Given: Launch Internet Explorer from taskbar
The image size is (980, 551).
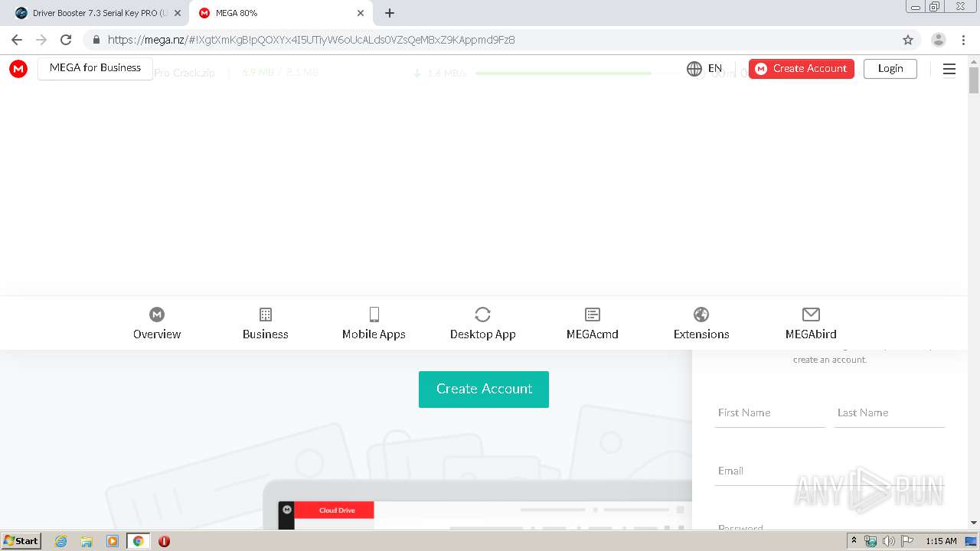Looking at the screenshot, I should (61, 541).
